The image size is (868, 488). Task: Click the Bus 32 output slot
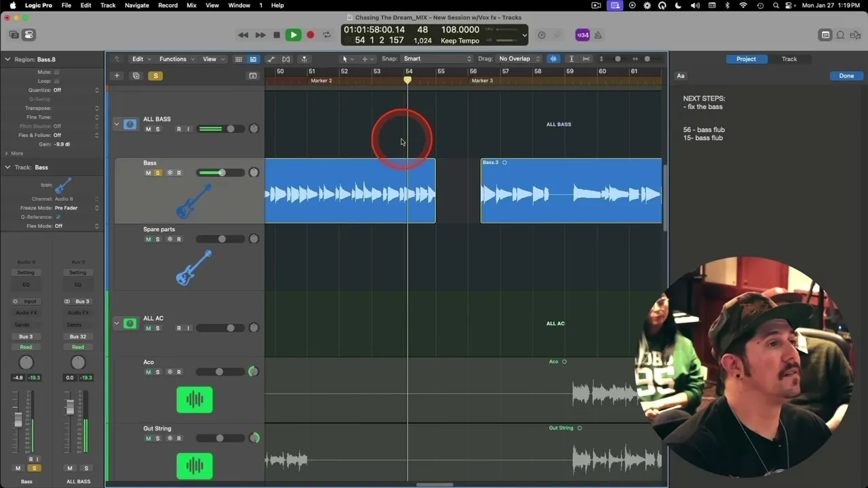[78, 337]
